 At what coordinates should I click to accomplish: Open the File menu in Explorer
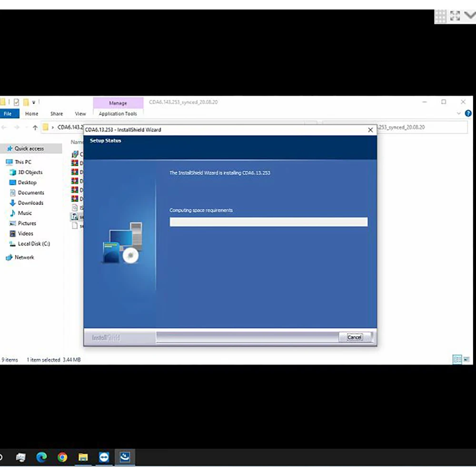(x=8, y=114)
